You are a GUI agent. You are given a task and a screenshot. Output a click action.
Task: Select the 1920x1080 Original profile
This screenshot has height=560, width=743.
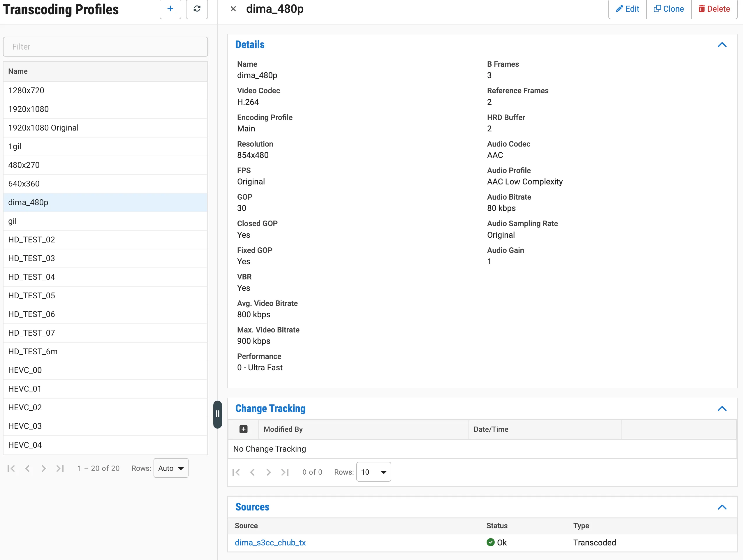coord(105,128)
